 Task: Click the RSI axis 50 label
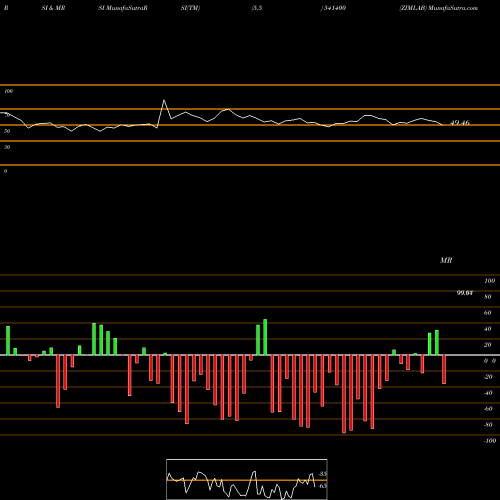(x=7, y=131)
